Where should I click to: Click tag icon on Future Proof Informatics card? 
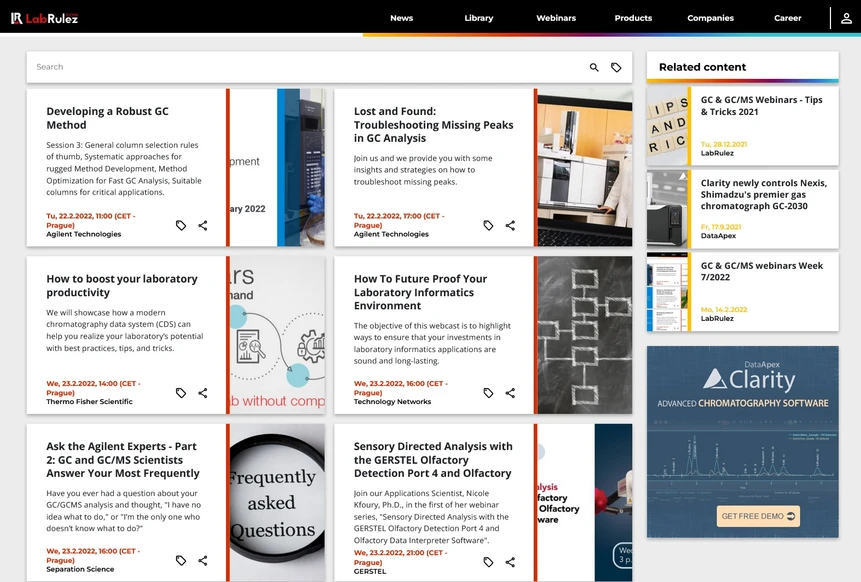(x=488, y=393)
